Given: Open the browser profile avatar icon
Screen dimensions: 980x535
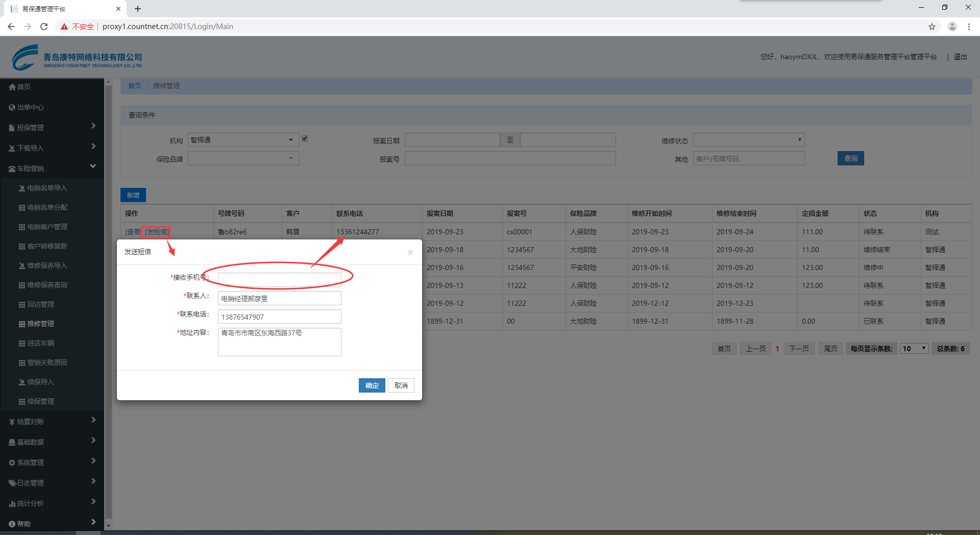Looking at the screenshot, I should [952, 27].
